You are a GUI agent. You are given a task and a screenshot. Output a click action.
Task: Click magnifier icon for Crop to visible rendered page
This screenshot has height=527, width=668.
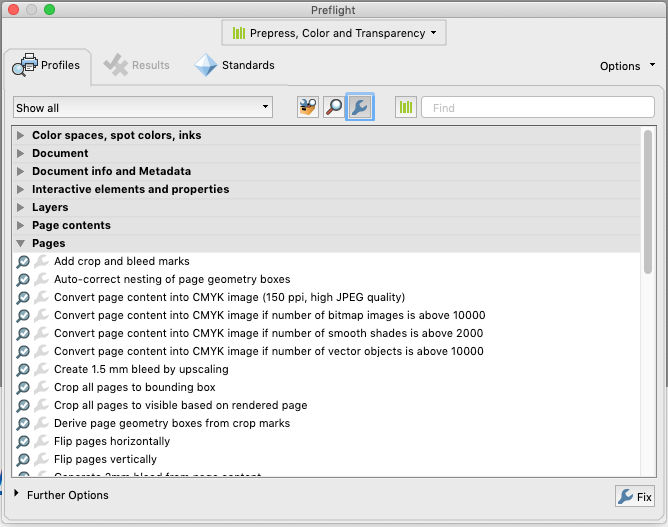coord(23,405)
